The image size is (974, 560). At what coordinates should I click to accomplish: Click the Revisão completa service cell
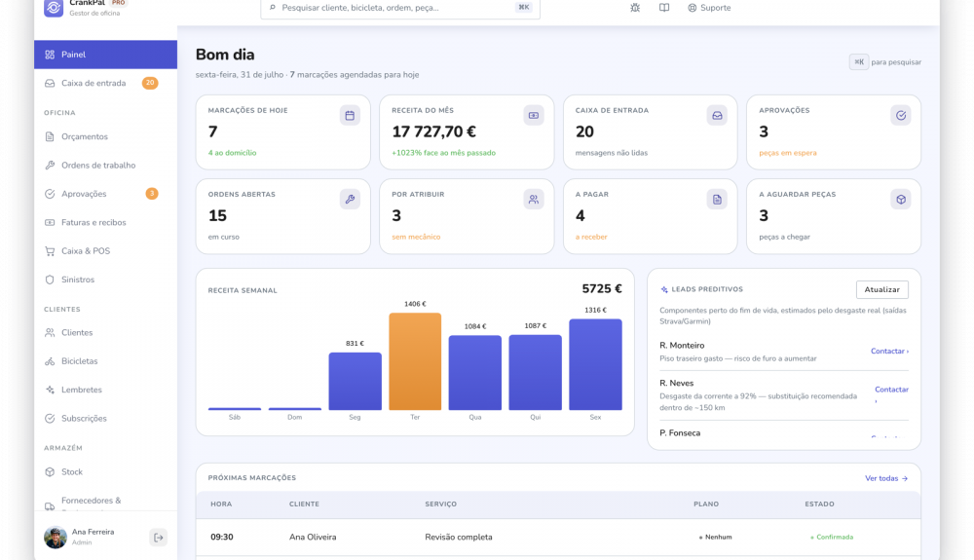[459, 537]
